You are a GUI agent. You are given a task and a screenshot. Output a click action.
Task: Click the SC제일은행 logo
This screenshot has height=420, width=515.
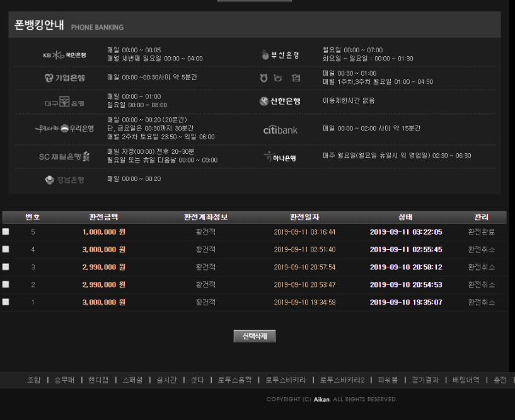[64, 156]
